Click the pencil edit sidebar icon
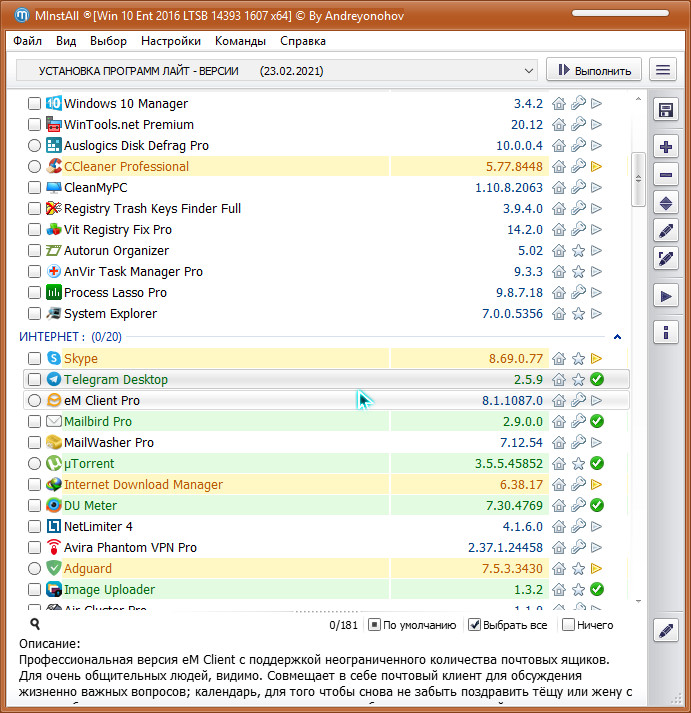 tap(666, 231)
